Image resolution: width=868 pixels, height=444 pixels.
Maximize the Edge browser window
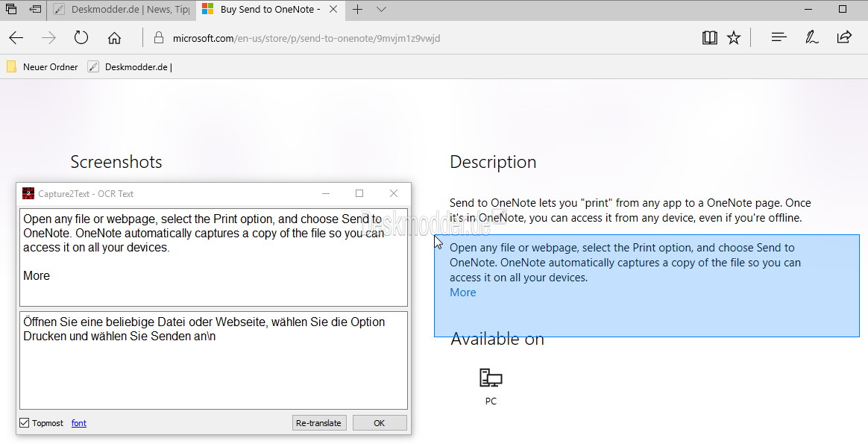pyautogui.click(x=843, y=10)
